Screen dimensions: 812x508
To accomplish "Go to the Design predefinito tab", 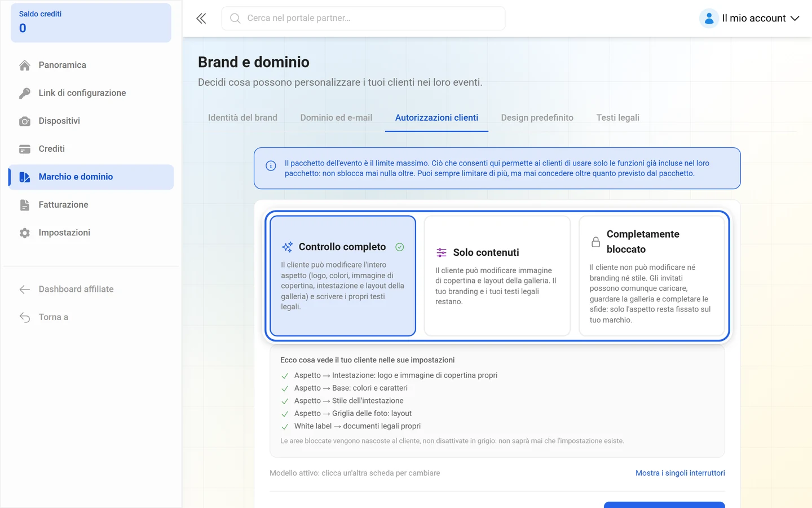I will (x=537, y=117).
